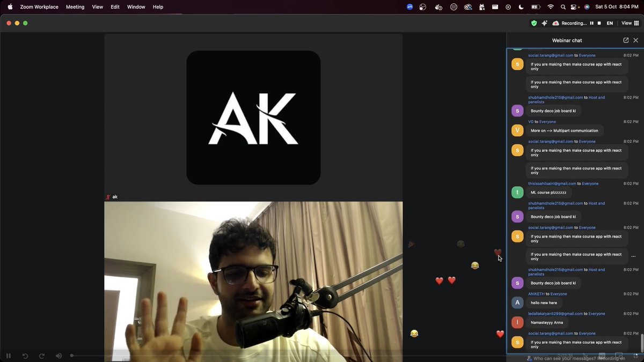The image size is (644, 362).
Task: Open the Meeting menu
Action: (x=75, y=7)
